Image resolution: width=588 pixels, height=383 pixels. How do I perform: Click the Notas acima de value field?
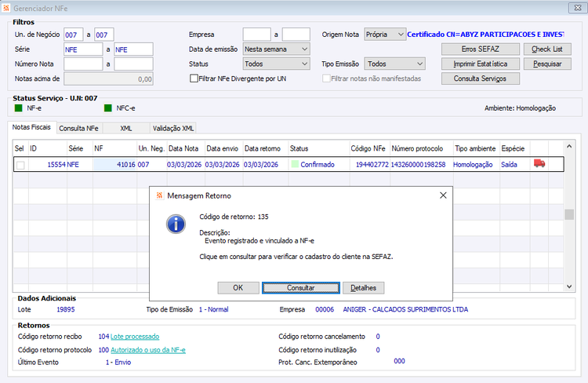pos(108,78)
